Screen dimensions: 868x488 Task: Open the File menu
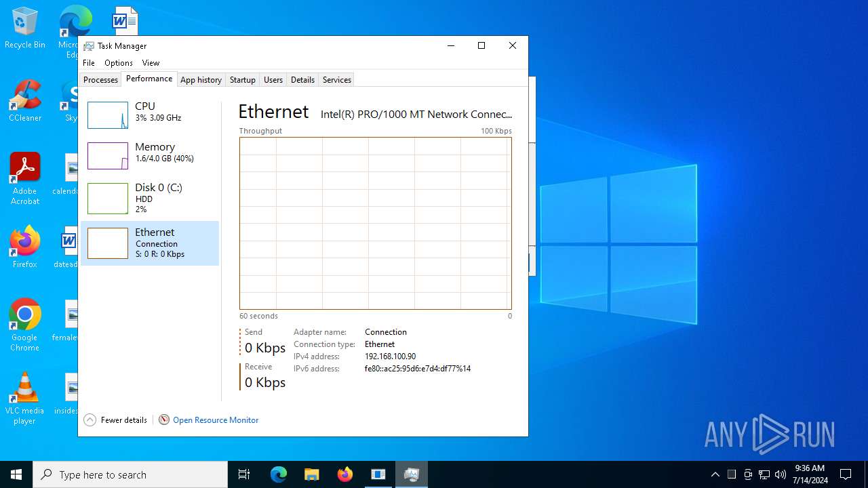click(89, 63)
